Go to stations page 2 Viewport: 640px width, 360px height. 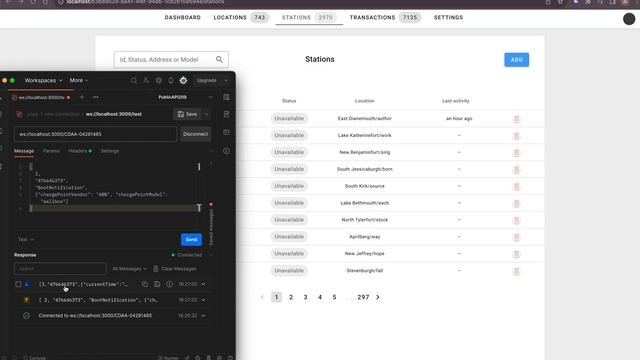pyautogui.click(x=291, y=297)
